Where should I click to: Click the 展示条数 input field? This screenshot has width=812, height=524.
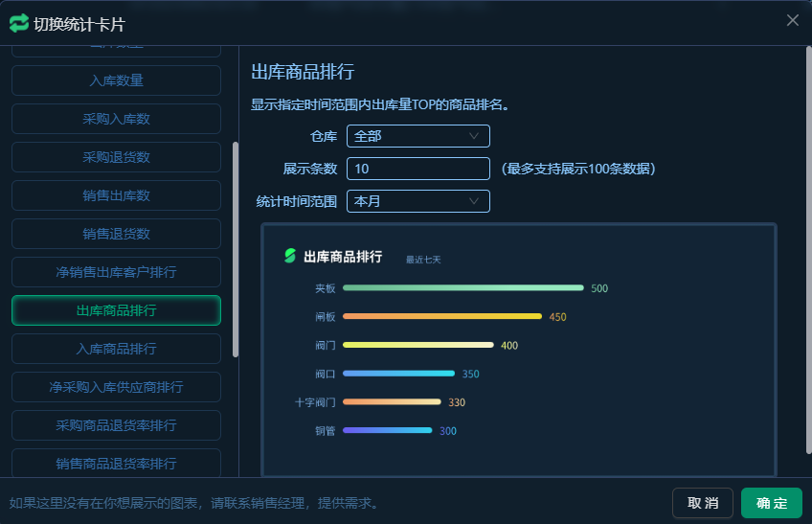tap(417, 169)
